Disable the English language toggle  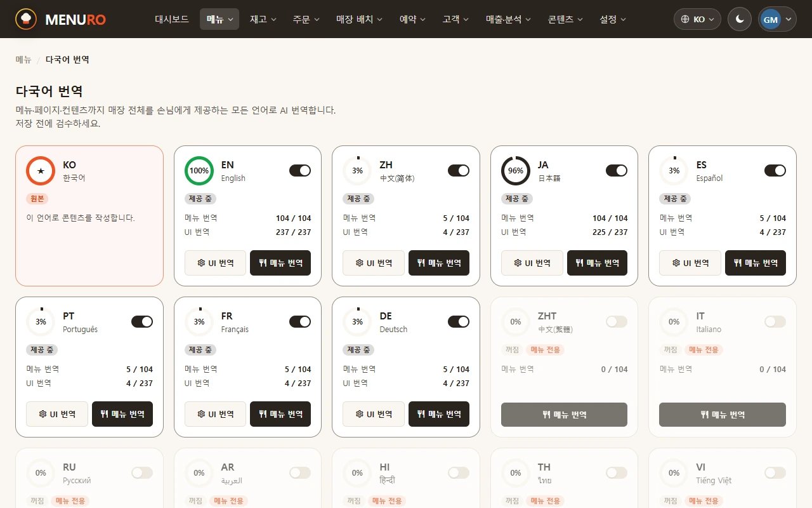pyautogui.click(x=300, y=170)
